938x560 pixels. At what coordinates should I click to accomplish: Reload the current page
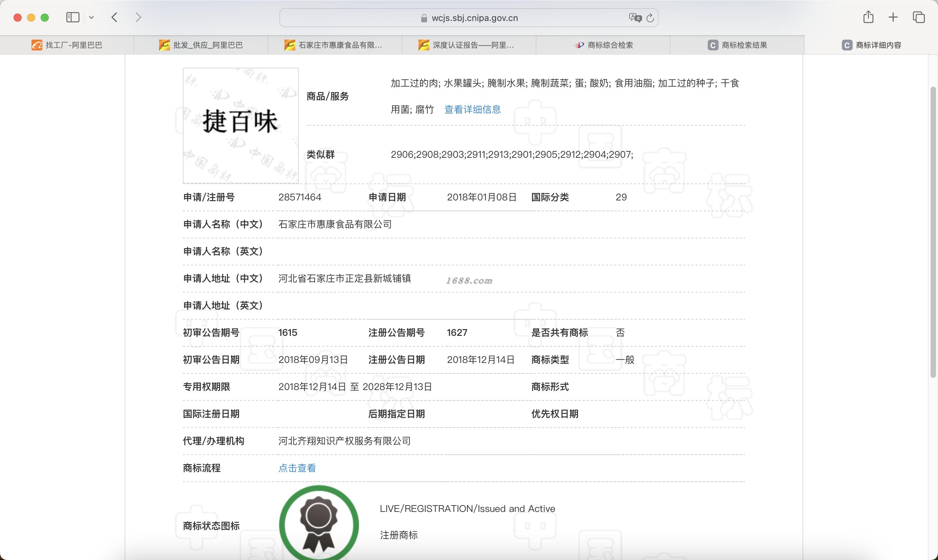click(x=650, y=18)
